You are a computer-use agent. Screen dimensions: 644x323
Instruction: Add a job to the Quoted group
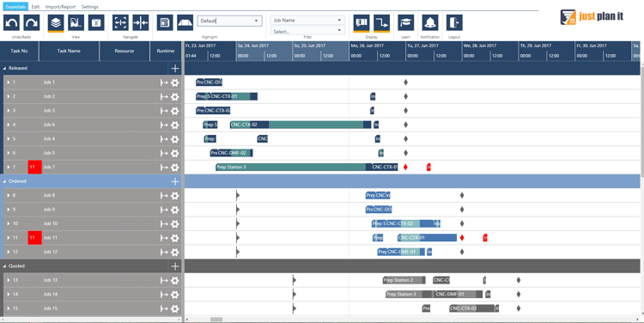point(175,266)
